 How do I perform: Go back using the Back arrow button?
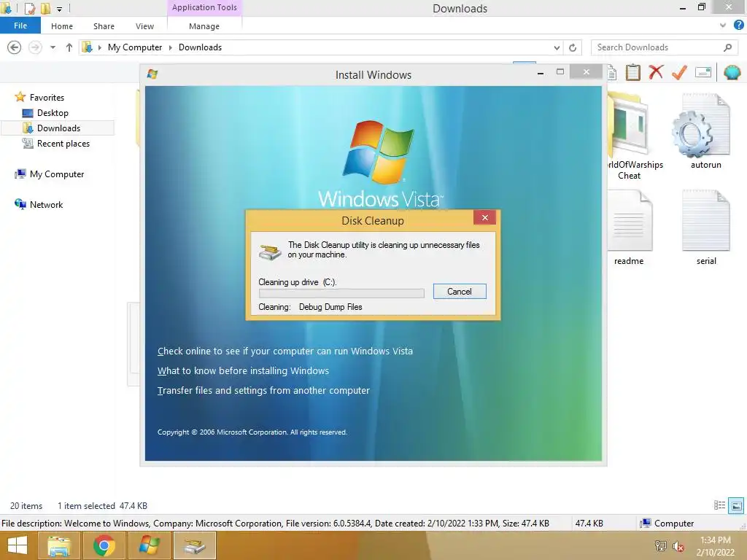pyautogui.click(x=15, y=47)
